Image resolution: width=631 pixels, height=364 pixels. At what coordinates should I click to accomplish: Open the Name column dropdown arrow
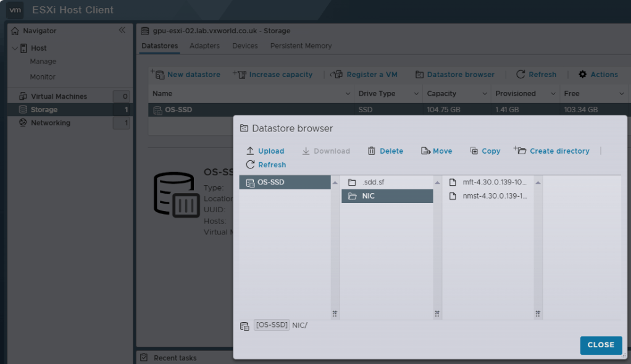tap(348, 94)
